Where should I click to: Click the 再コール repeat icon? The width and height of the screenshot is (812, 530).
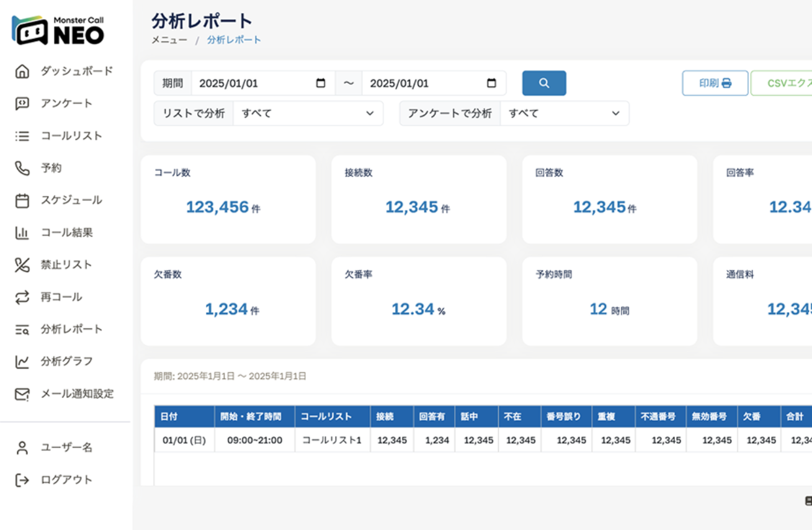coord(22,297)
